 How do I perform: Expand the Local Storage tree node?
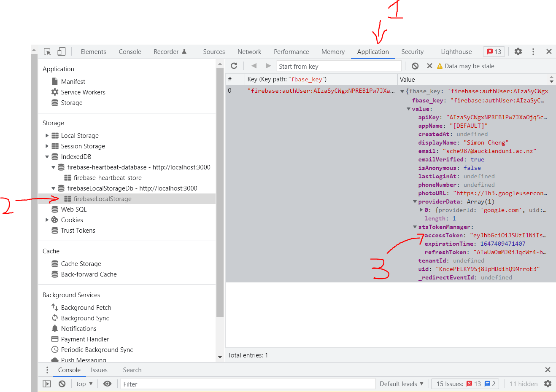pos(47,135)
